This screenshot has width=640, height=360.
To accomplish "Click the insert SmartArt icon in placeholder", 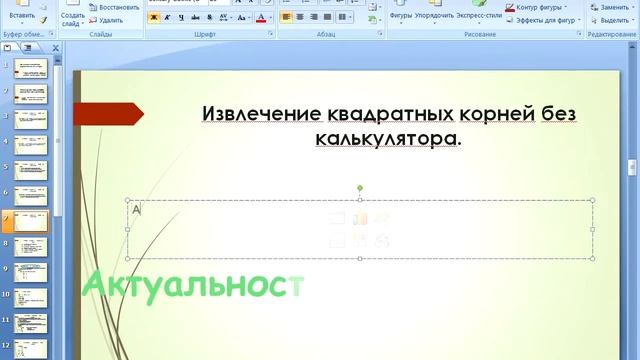I will (382, 219).
